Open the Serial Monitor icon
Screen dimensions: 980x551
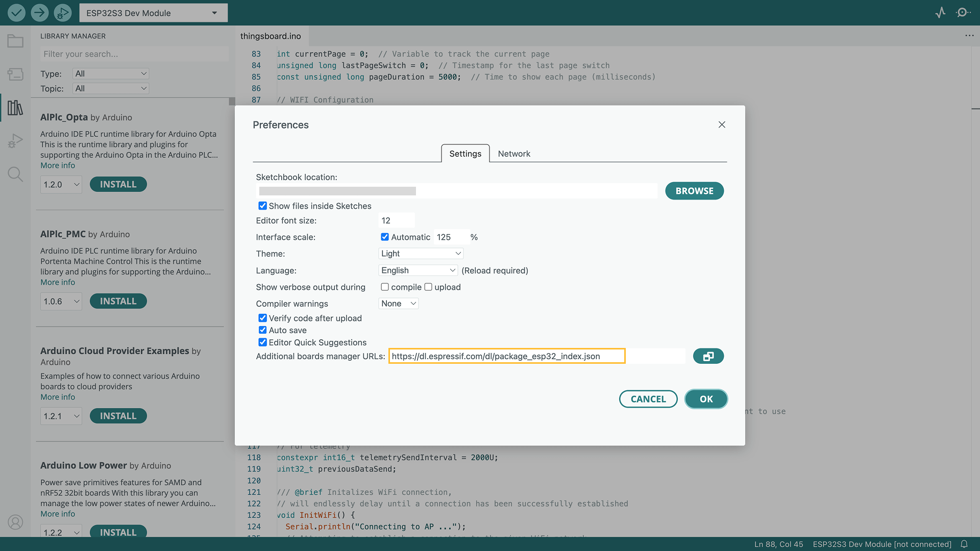(x=963, y=12)
